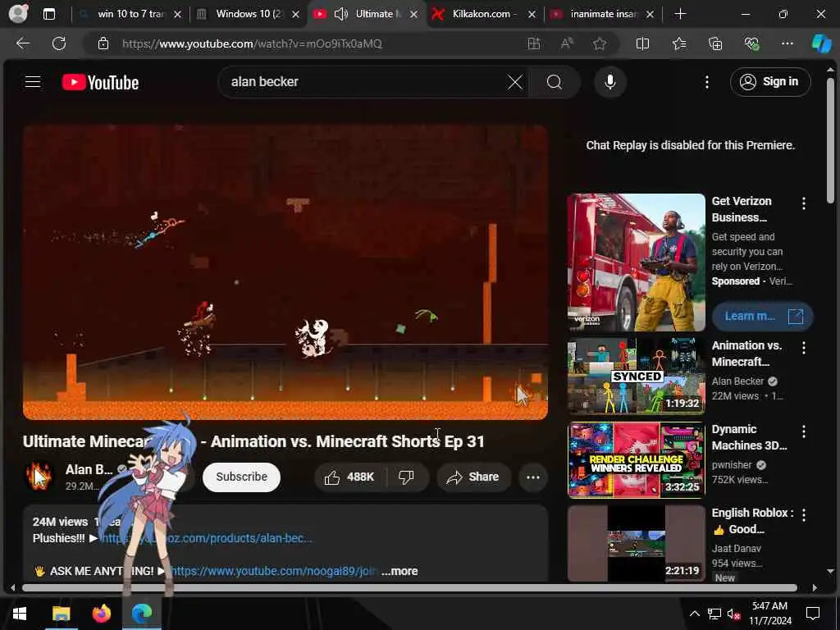Click the magnifier search button
The image size is (840, 630).
point(555,82)
